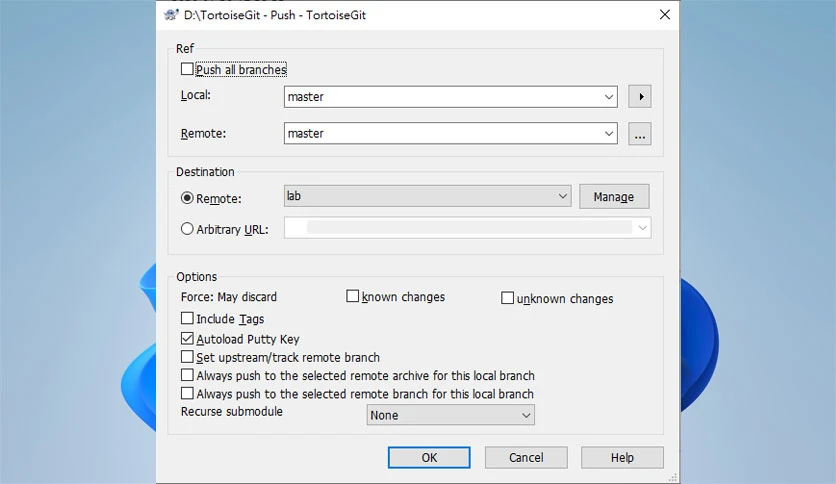The image size is (836, 484).
Task: Tick the unknown changes force checkbox
Action: 507,297
